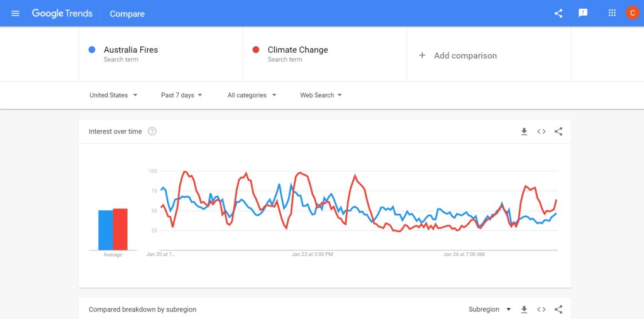Open the hamburger main menu

[x=16, y=13]
